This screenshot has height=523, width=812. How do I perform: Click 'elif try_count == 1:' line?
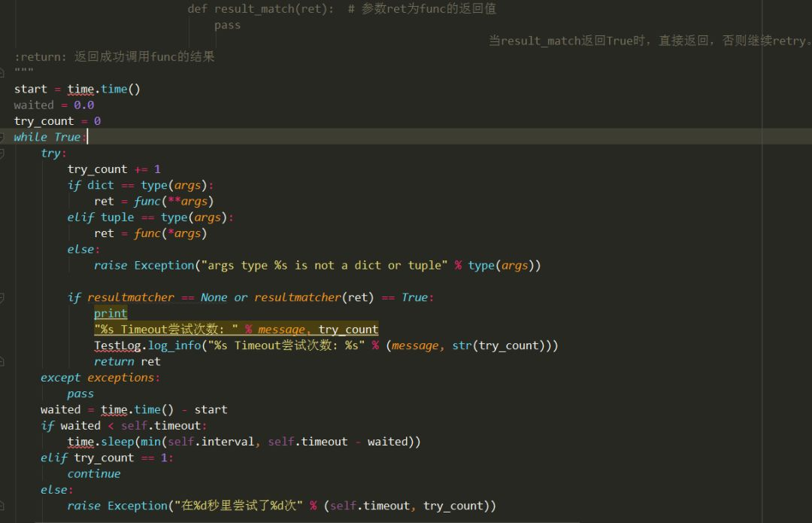click(108, 458)
